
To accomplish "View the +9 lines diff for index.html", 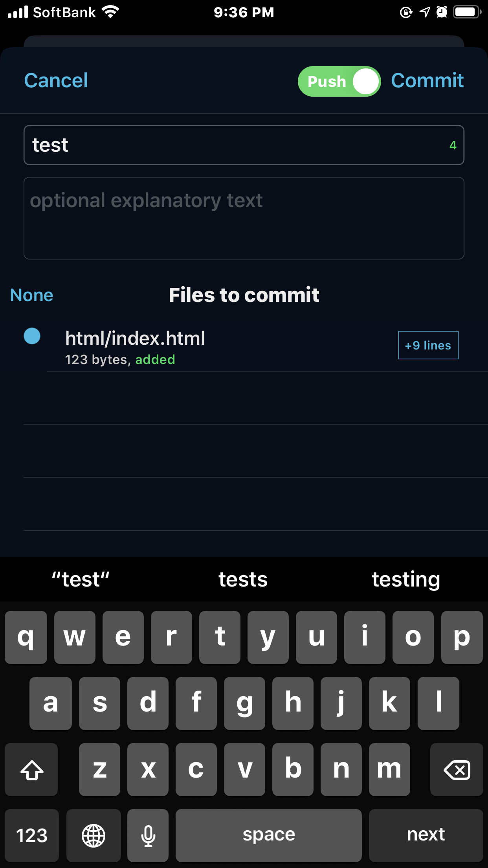I will (x=428, y=345).
